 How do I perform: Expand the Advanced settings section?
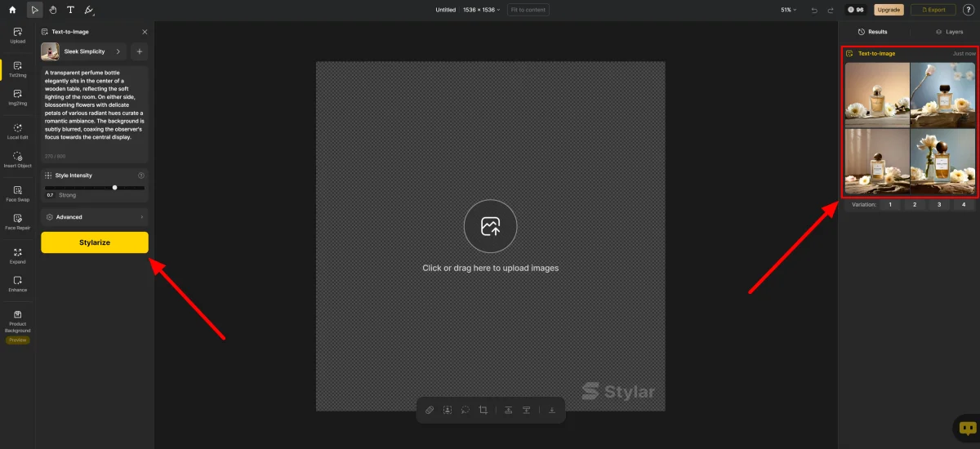pyautogui.click(x=94, y=217)
